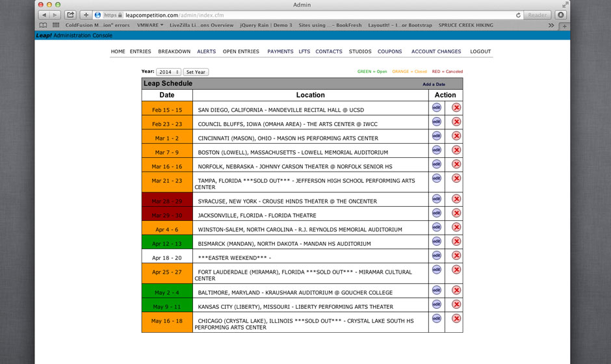Edit the Bismarck (Mandan) entry
This screenshot has height=364, width=611.
436,241
